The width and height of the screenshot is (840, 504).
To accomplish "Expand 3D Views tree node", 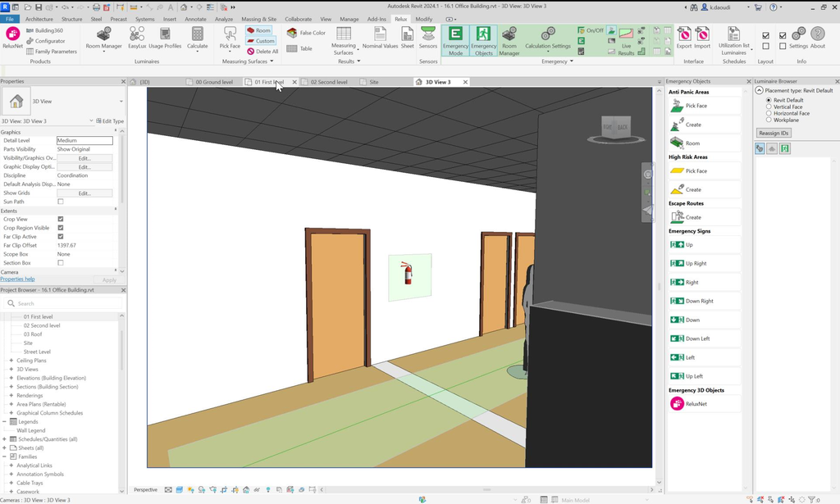I will [11, 369].
